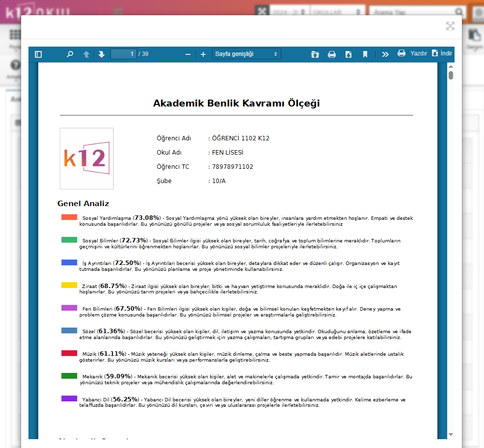Click the Mekanik dark green color swatch
This screenshot has width=484, height=448.
pos(69,376)
